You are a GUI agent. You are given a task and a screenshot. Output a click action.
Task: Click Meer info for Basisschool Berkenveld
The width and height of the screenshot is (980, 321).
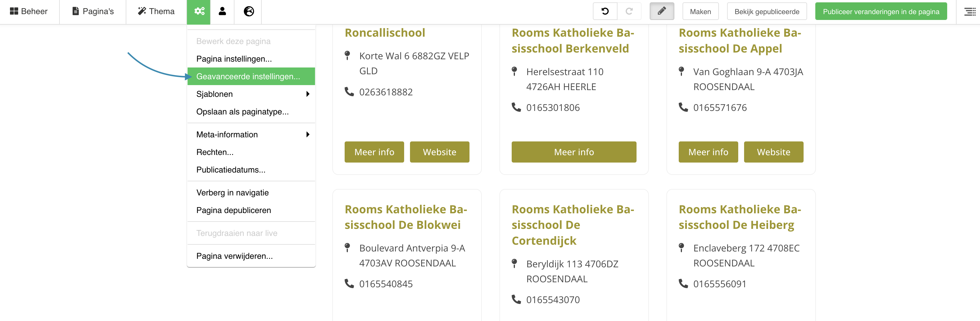coord(574,152)
